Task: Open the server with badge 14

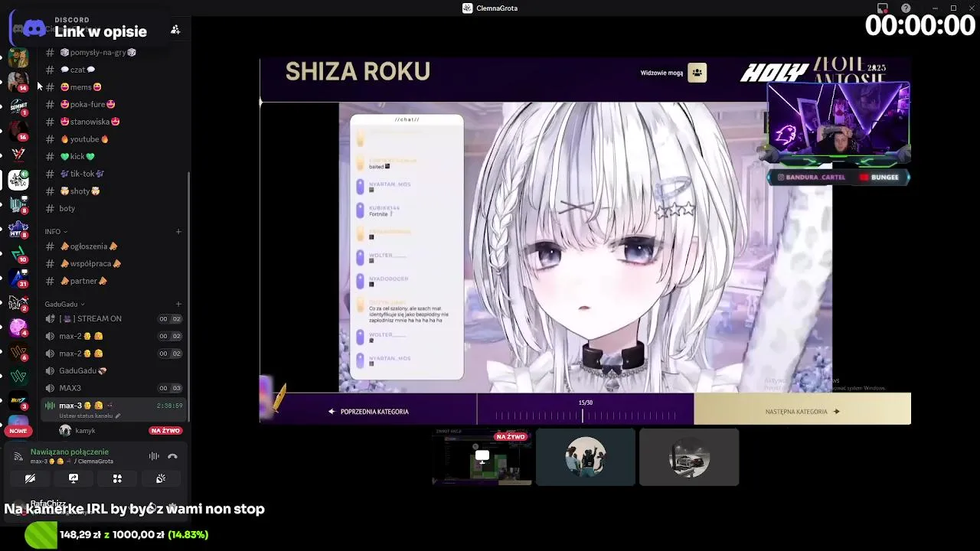Action: (18, 82)
